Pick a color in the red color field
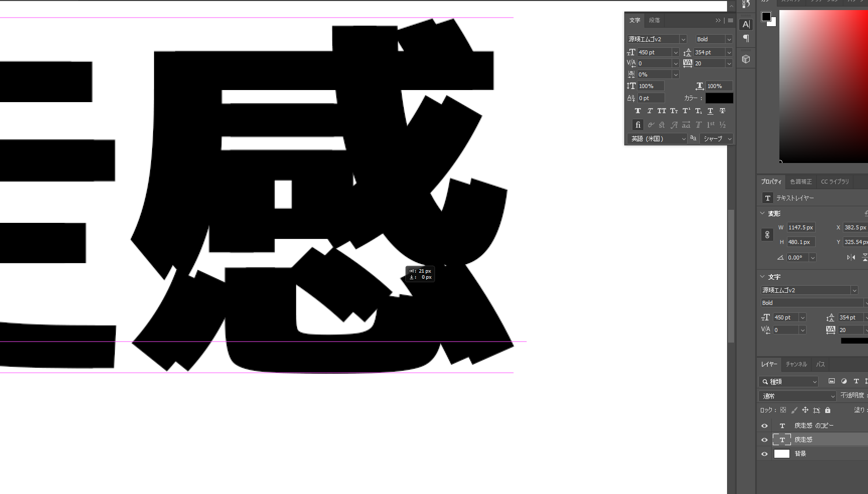This screenshot has height=494, width=868. click(824, 86)
